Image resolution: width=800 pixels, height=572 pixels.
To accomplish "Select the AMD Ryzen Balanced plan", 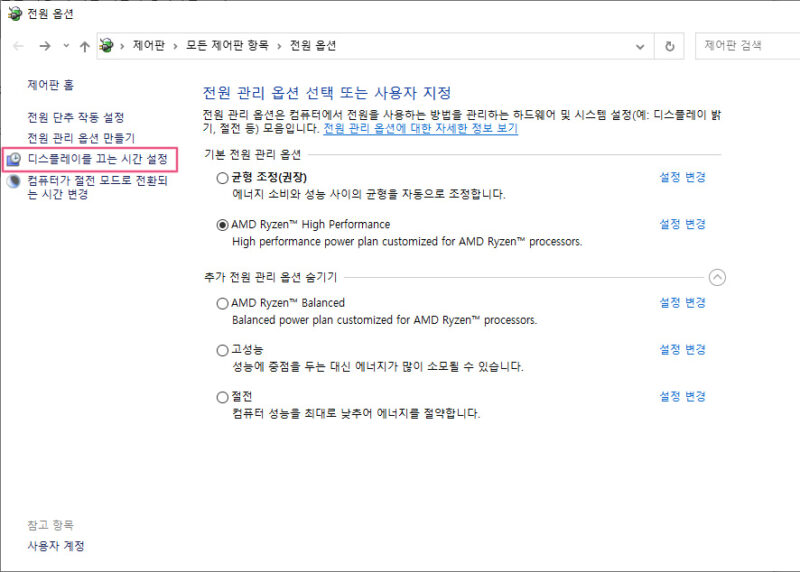I will [222, 303].
